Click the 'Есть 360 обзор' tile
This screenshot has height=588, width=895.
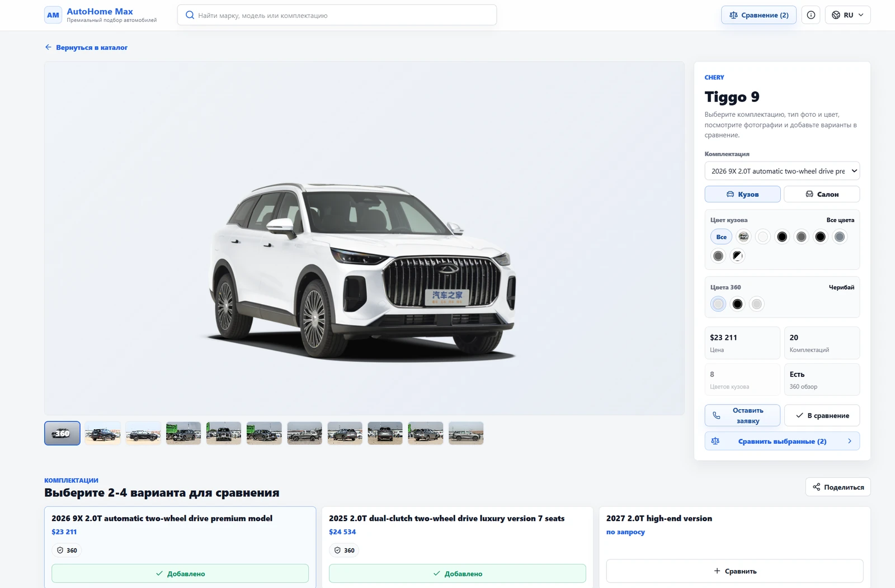tap(822, 380)
